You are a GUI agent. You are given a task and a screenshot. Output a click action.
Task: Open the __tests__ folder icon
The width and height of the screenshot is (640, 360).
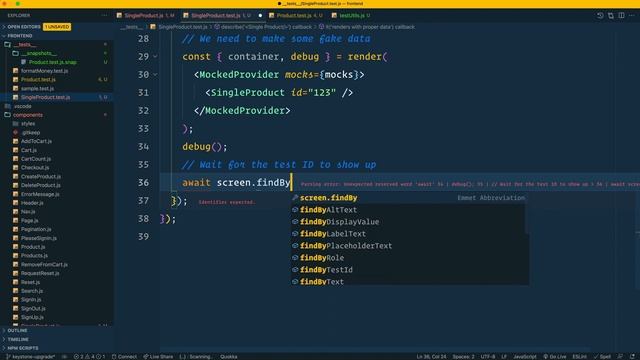click(x=7, y=44)
